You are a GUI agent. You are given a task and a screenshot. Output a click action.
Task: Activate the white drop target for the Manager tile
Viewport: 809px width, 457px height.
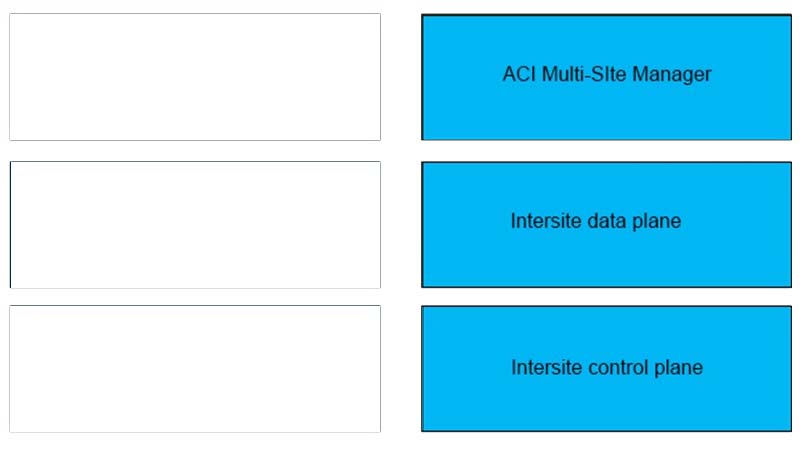coord(195,77)
